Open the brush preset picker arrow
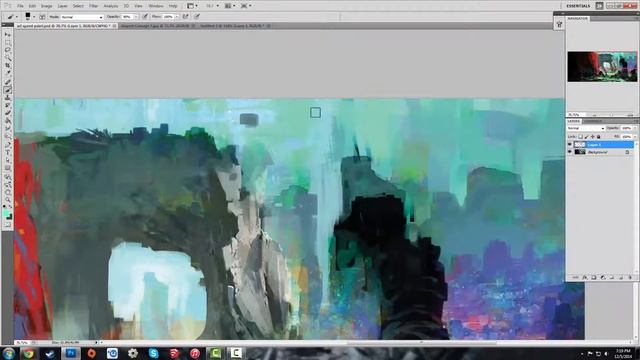640x360 pixels. [33, 17]
